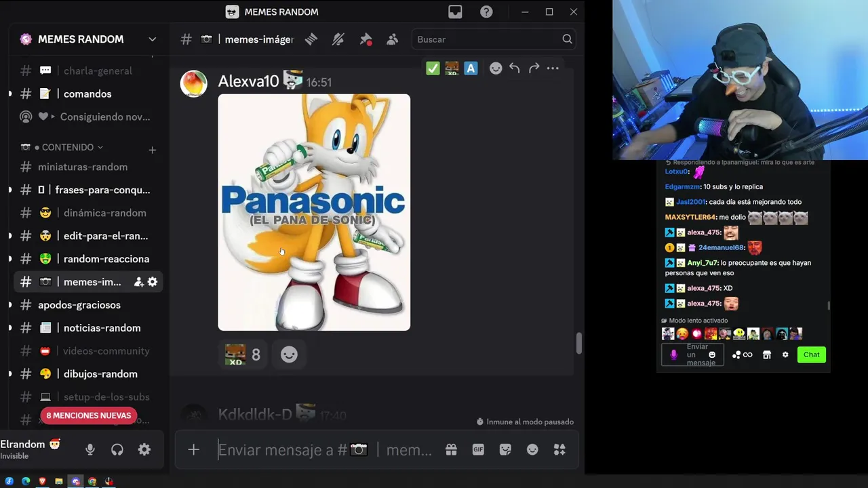Click the Buscar search field
Viewport: 868px width, 488px height.
[x=494, y=39]
